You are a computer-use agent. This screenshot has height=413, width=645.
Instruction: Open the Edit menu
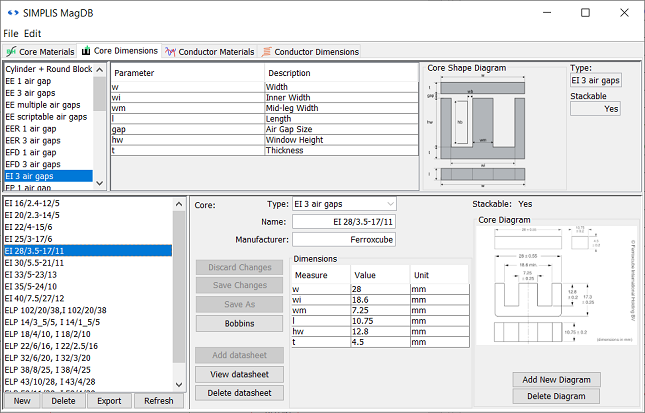(33, 33)
